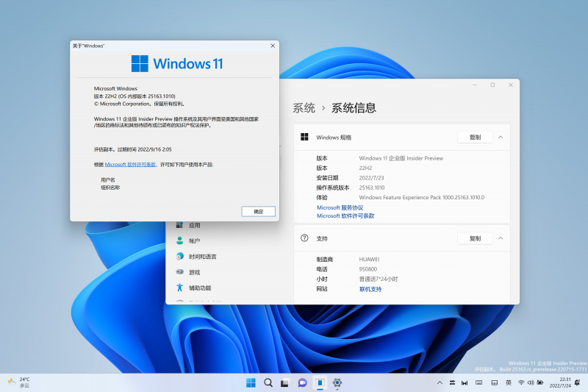The image size is (588, 392).
Task: Open the clock showing 22:31
Action: coord(560,382)
